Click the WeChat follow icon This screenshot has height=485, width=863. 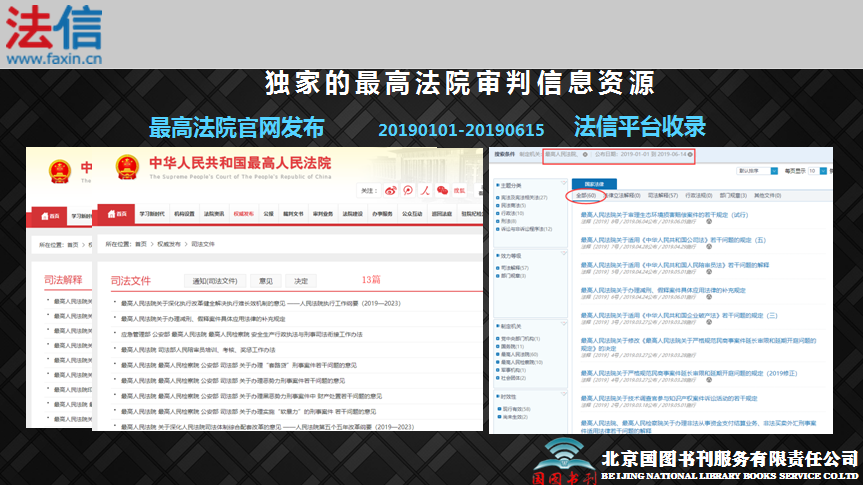click(442, 190)
